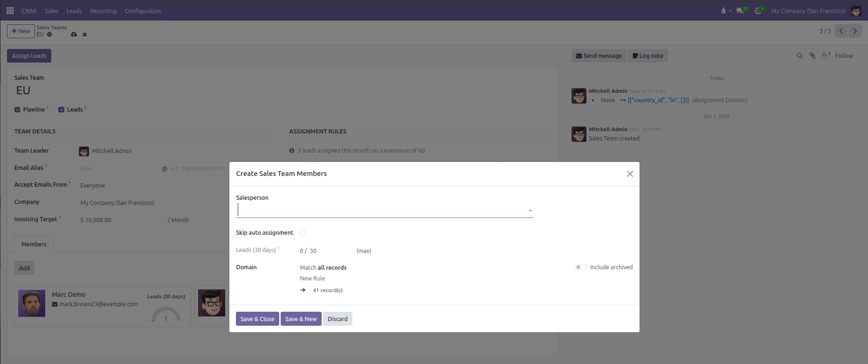Open the 41 record(s) link
Image resolution: width=868 pixels, height=364 pixels.
[328, 290]
